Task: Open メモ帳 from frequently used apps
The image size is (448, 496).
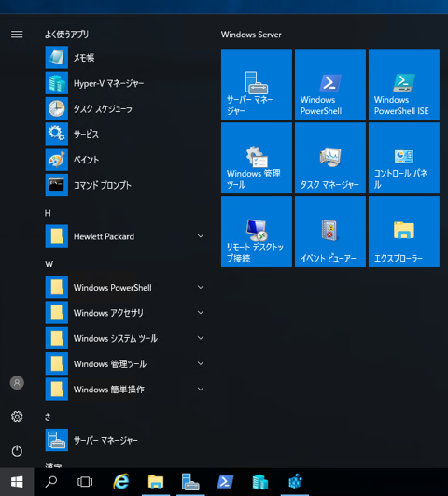Action: click(125, 58)
